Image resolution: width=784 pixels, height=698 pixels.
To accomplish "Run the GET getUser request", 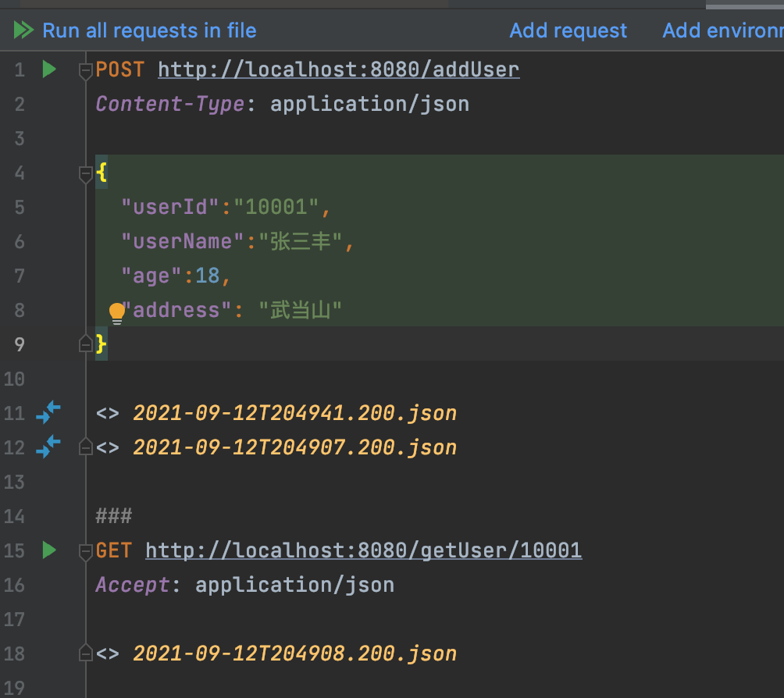I will [49, 550].
